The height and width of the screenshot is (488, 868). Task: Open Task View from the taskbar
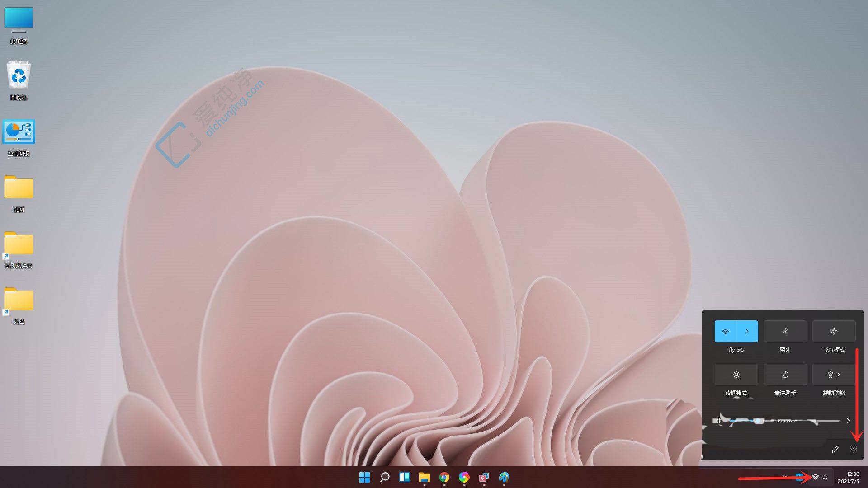coord(404,478)
